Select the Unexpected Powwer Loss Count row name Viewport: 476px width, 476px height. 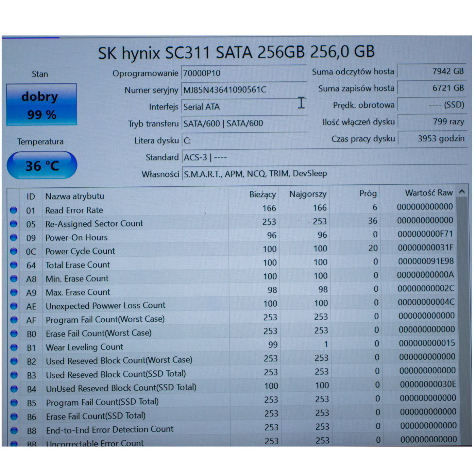[106, 306]
